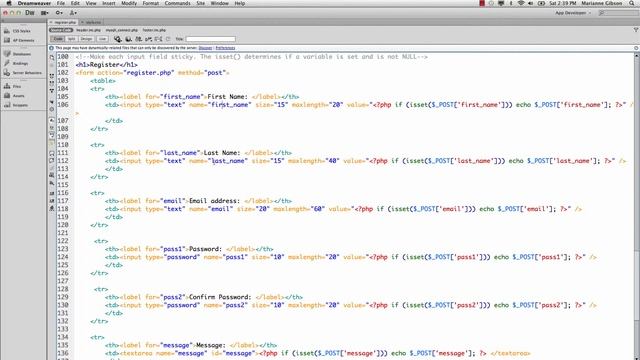Click the Balance Braces coding toolbar icon

(x=52, y=109)
